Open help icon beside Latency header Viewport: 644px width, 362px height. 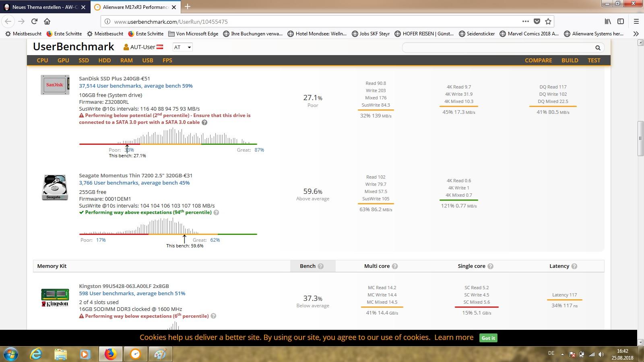click(x=574, y=266)
